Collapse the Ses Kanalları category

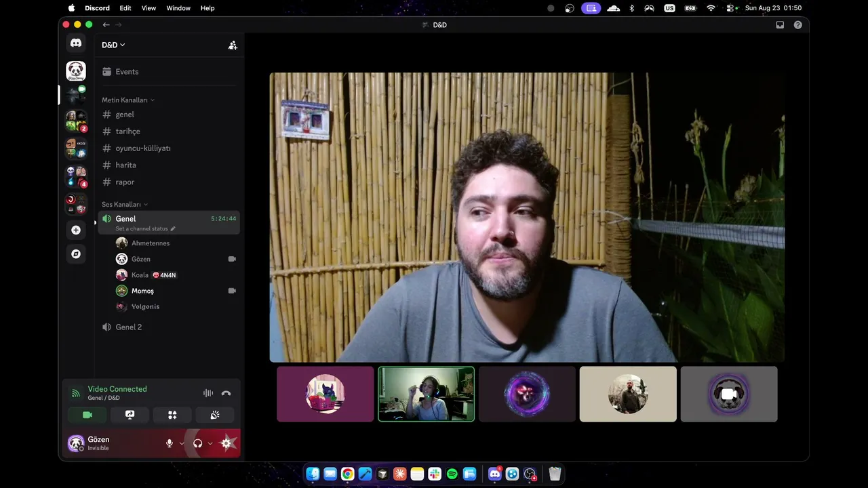(125, 205)
